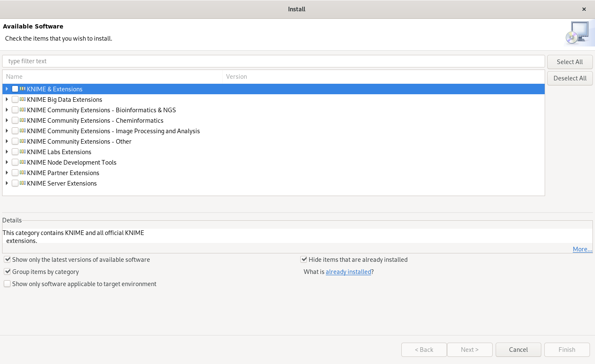Toggle Group items by category
Image resolution: width=595 pixels, height=364 pixels.
click(7, 271)
